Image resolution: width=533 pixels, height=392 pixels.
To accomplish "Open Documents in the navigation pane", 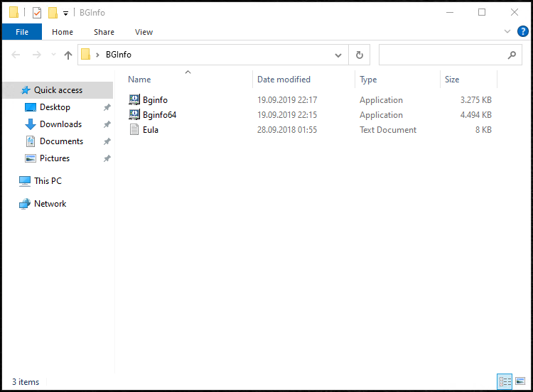I will click(x=62, y=141).
